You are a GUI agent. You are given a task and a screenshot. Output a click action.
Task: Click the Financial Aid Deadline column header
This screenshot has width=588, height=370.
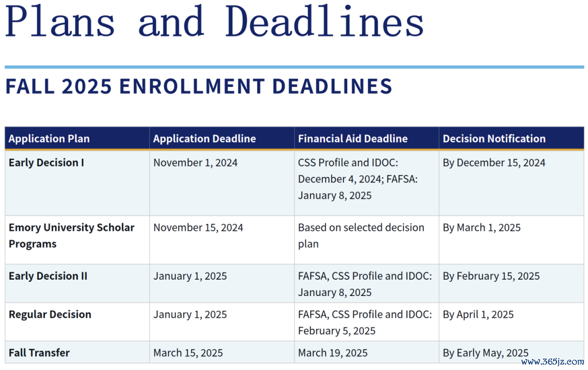(x=352, y=139)
